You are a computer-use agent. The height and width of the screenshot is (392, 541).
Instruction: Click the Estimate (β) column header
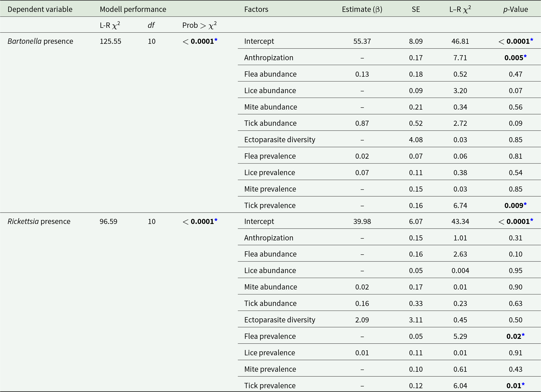tap(362, 9)
